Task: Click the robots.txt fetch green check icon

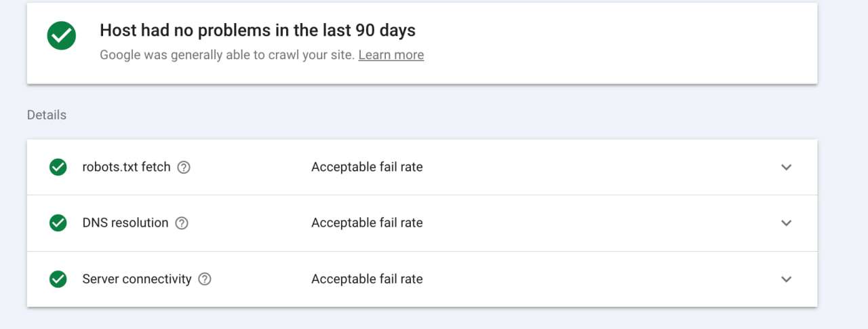Action: click(x=58, y=167)
